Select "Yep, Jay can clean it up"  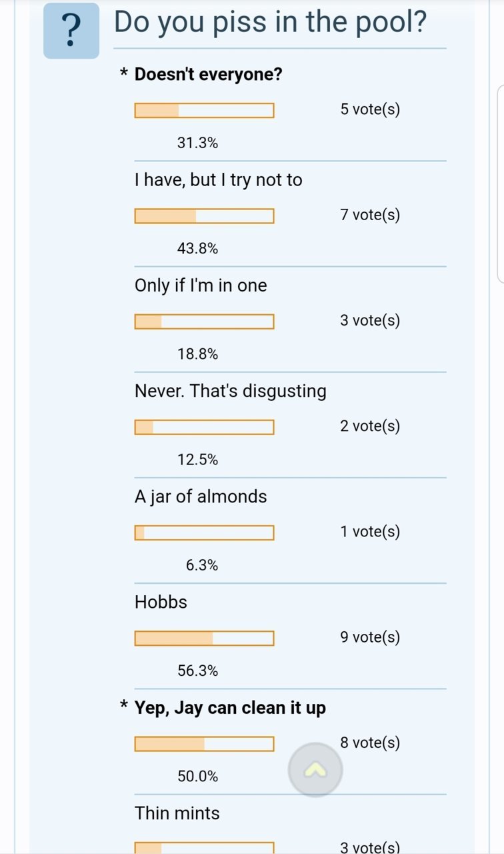pyautogui.click(x=230, y=707)
